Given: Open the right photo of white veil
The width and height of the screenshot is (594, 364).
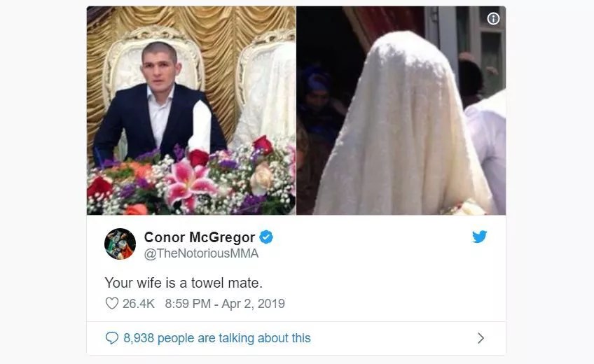Looking at the screenshot, I should 401,111.
